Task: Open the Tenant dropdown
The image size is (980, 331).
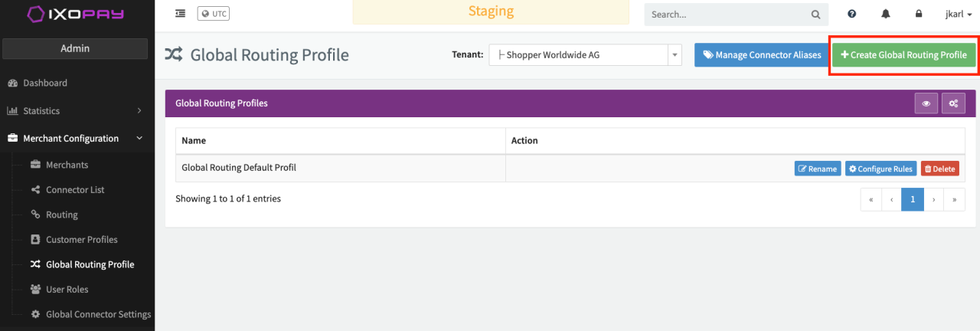Action: (x=585, y=55)
